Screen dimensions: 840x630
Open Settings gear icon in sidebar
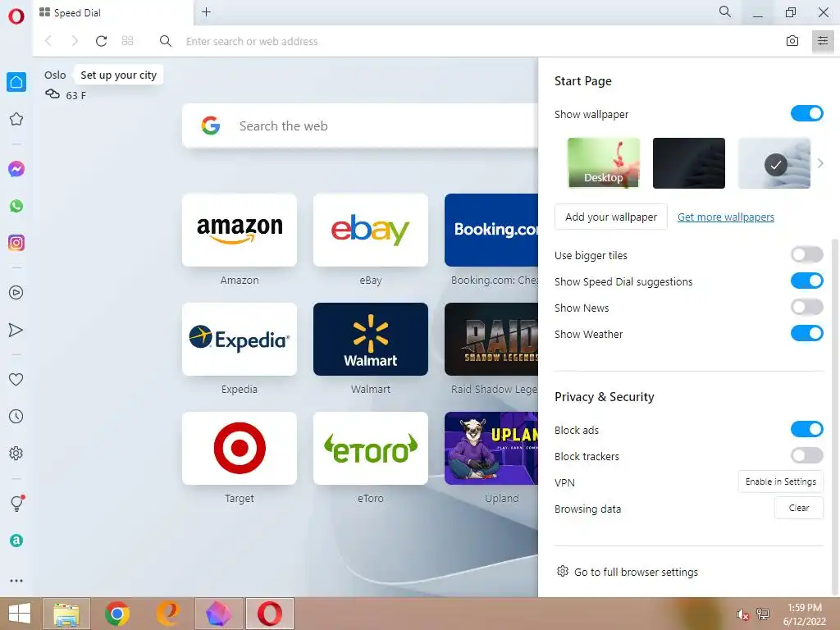pos(16,453)
